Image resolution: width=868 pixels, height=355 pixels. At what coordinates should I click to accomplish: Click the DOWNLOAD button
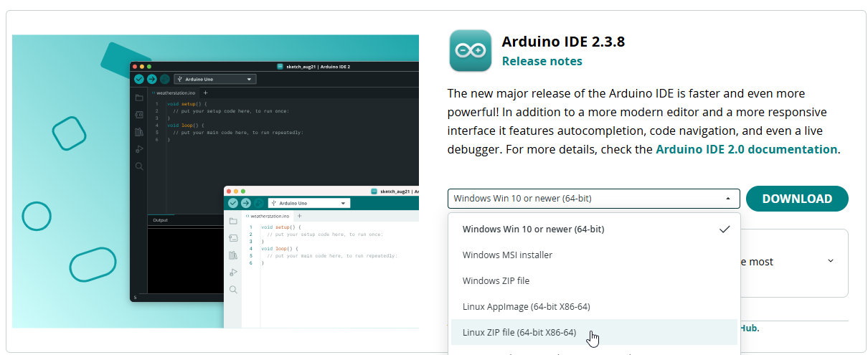(797, 199)
